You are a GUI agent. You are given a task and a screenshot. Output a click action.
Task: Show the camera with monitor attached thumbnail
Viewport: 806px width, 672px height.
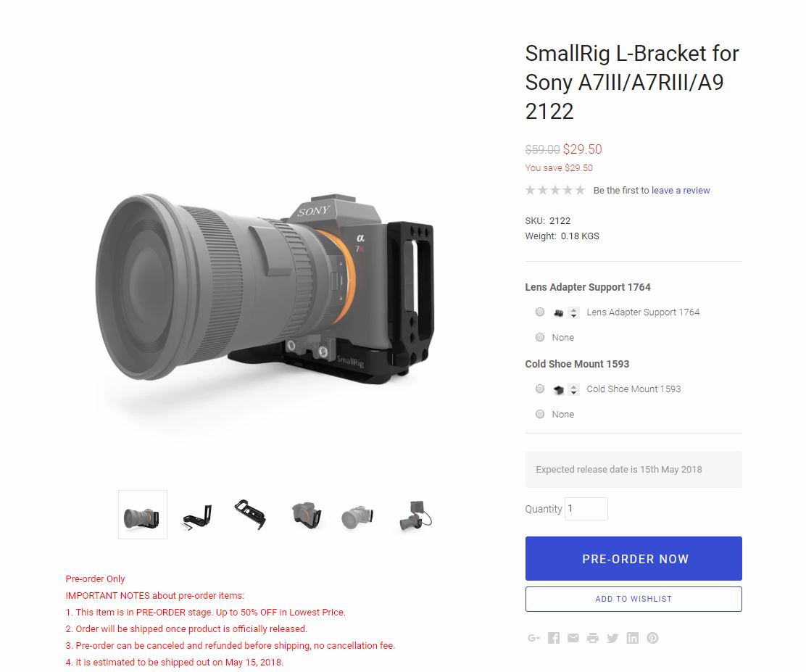click(415, 515)
